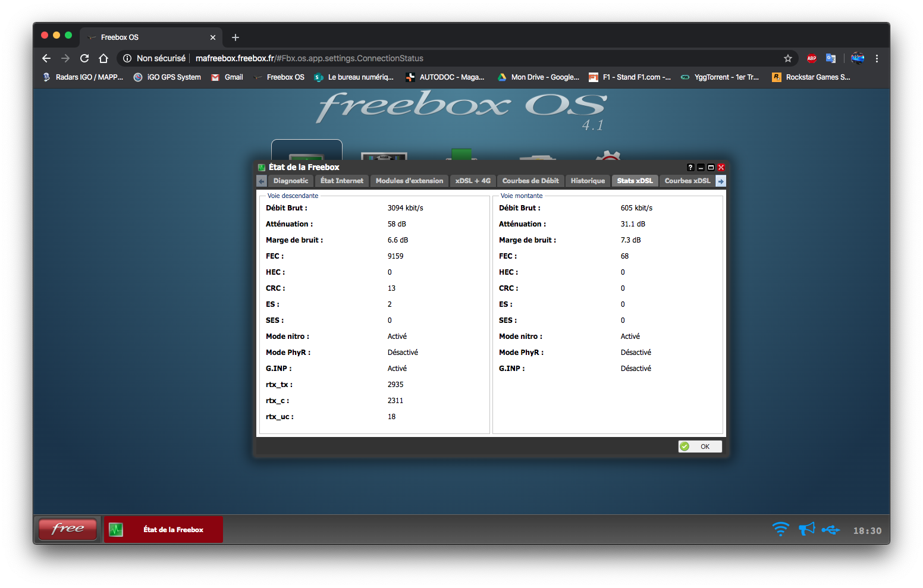
Task: Confirm with the OK button
Action: click(x=700, y=446)
